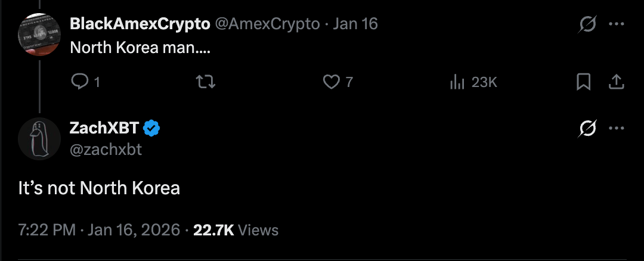Open the @zachxbt handle

(x=106, y=149)
